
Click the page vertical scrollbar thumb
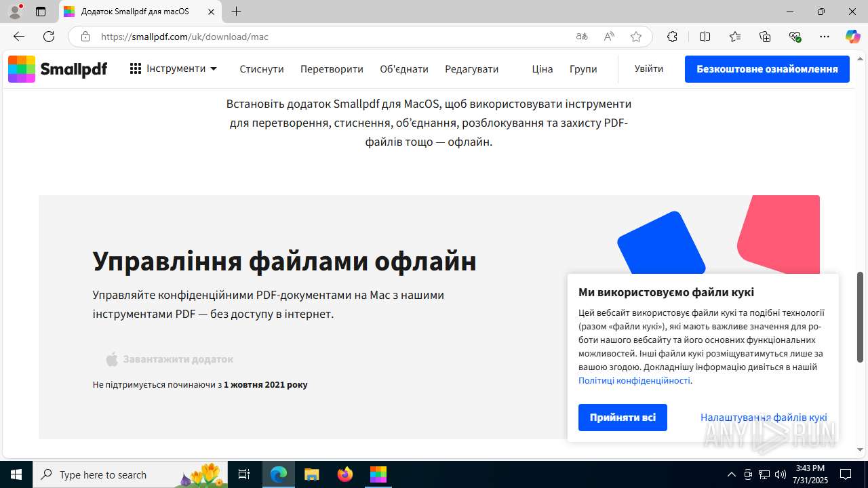tap(861, 317)
